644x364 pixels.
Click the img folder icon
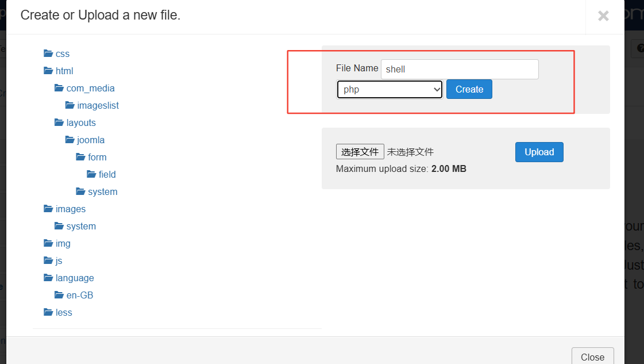click(48, 243)
